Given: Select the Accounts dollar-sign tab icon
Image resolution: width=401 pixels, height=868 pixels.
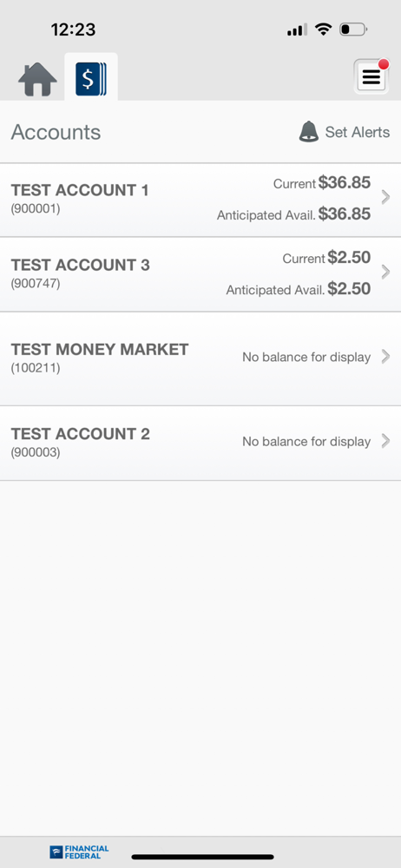Looking at the screenshot, I should (x=91, y=79).
